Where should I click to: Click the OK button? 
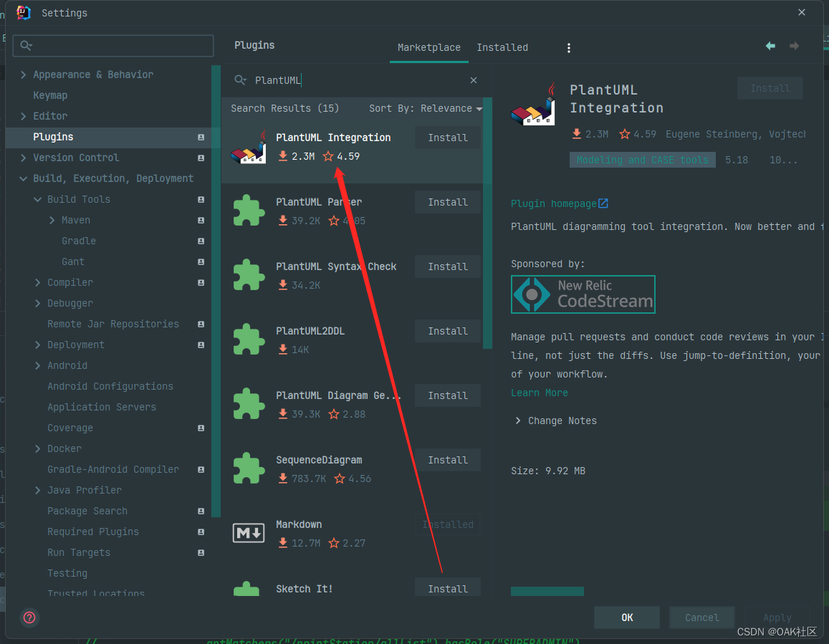pos(627,617)
